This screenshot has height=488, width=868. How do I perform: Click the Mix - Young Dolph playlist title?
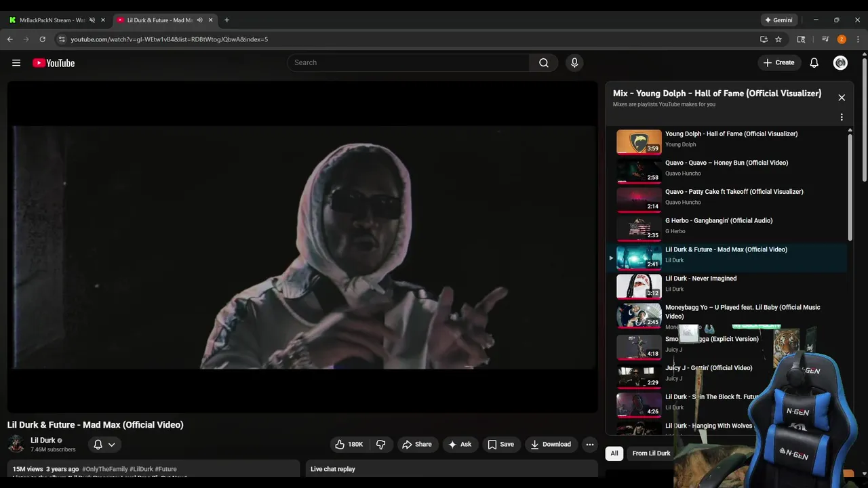[x=717, y=94]
